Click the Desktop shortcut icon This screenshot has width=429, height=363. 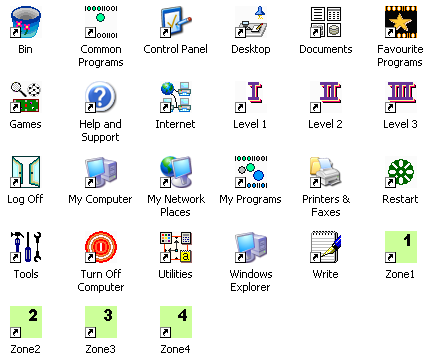tap(251, 22)
